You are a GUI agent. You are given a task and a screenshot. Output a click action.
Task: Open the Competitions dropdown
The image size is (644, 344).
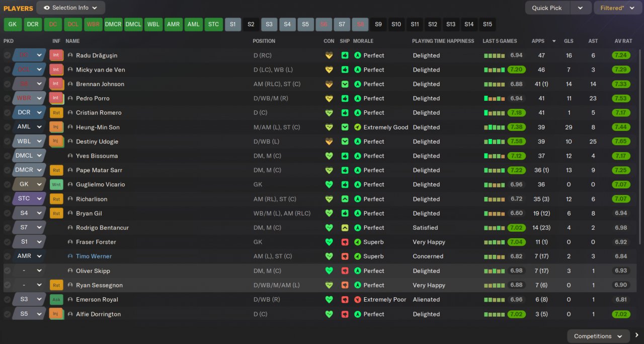(599, 336)
